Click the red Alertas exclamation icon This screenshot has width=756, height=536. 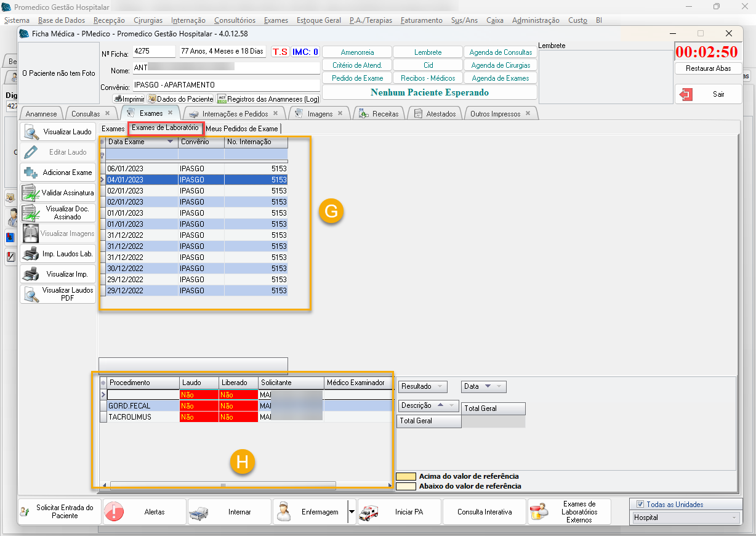click(x=114, y=511)
